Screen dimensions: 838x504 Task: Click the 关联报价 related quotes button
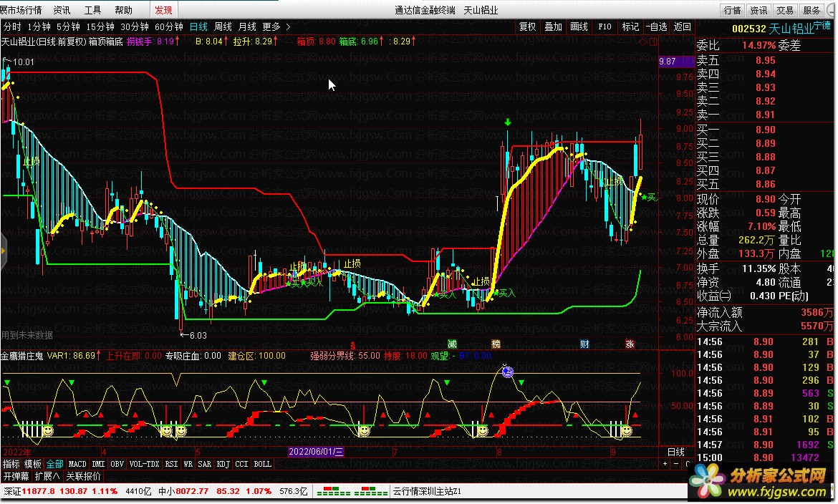click(x=83, y=475)
